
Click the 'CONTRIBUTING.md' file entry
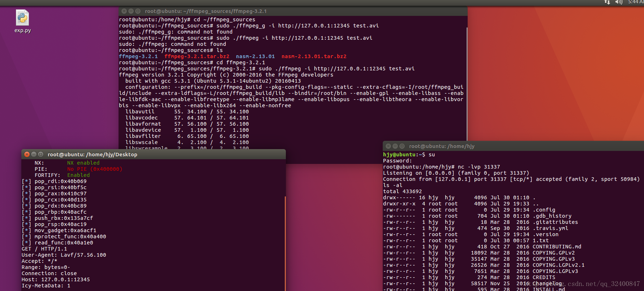(557, 247)
